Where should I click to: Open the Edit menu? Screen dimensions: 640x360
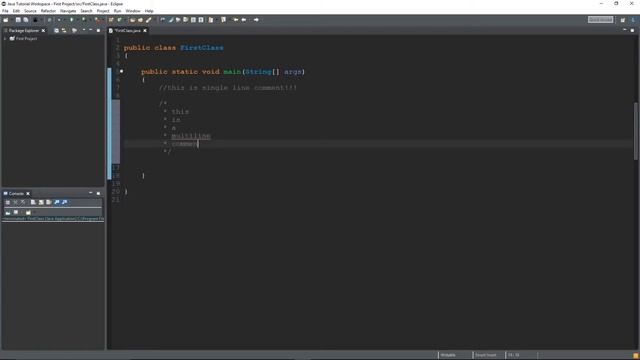[x=16, y=11]
